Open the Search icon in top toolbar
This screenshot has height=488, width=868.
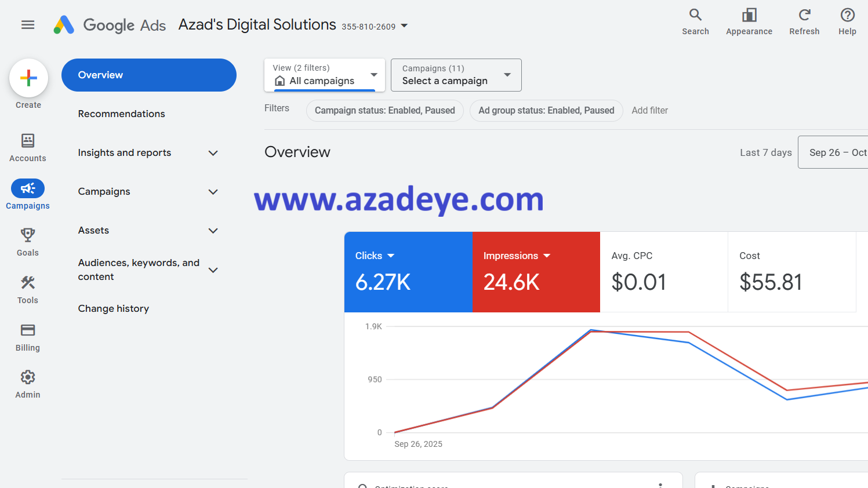tap(695, 21)
